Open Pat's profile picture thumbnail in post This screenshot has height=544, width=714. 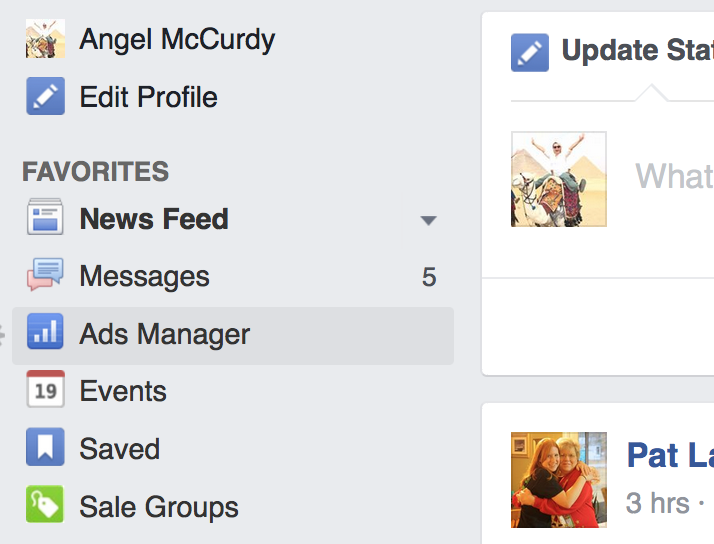558,479
